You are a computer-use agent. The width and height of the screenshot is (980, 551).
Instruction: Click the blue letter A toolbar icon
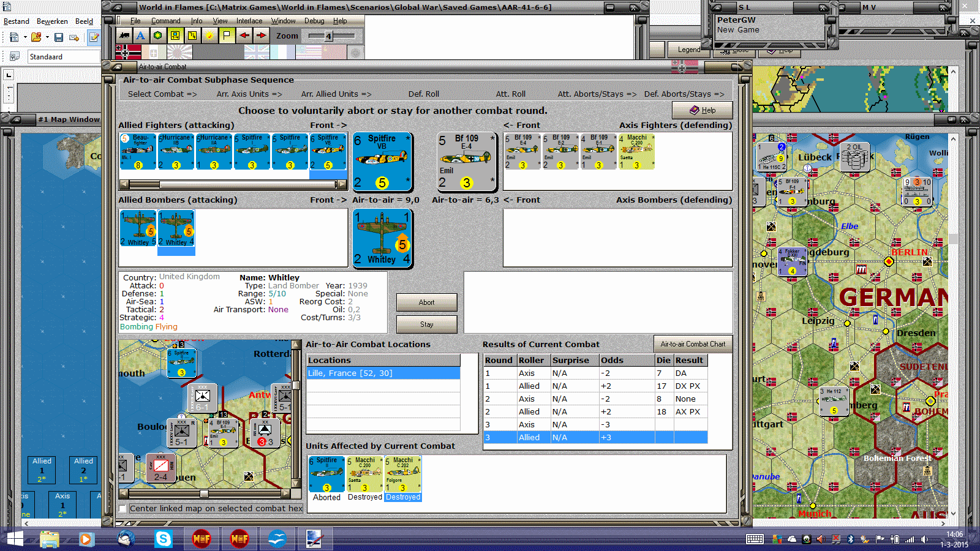click(141, 36)
